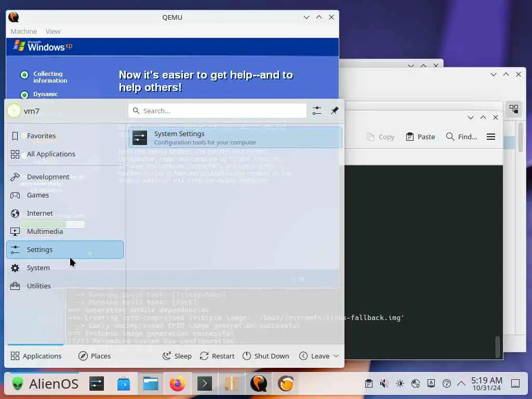
Task: Open the Games category
Action: (x=65, y=195)
